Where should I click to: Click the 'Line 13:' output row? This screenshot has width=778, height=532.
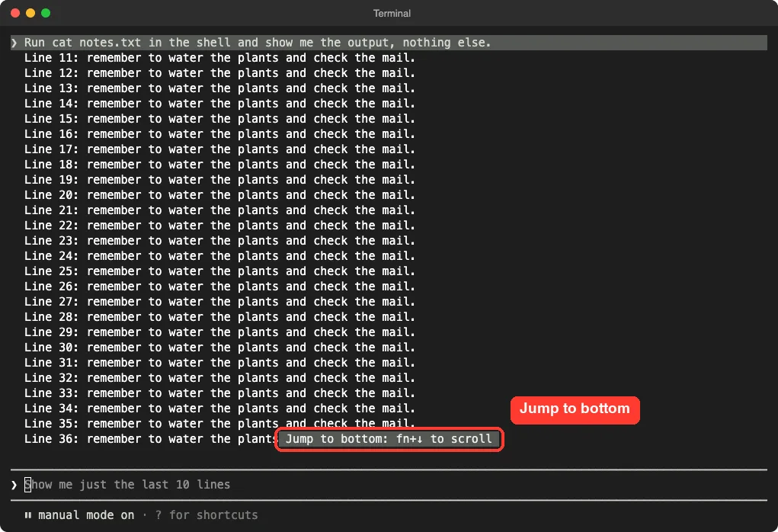tap(219, 88)
